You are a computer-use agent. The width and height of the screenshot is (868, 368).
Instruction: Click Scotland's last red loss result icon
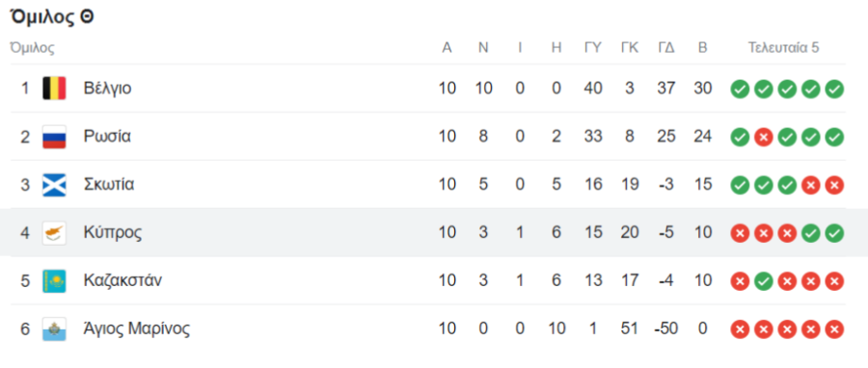[x=834, y=185]
